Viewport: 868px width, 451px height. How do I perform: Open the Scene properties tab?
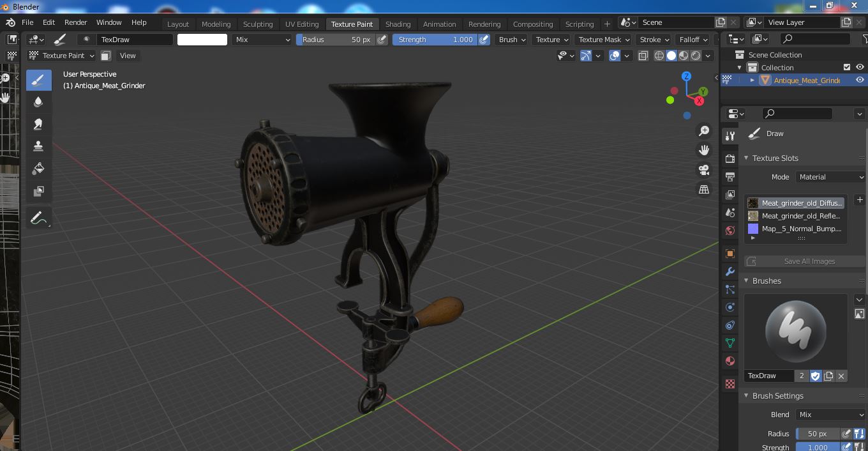pyautogui.click(x=730, y=212)
